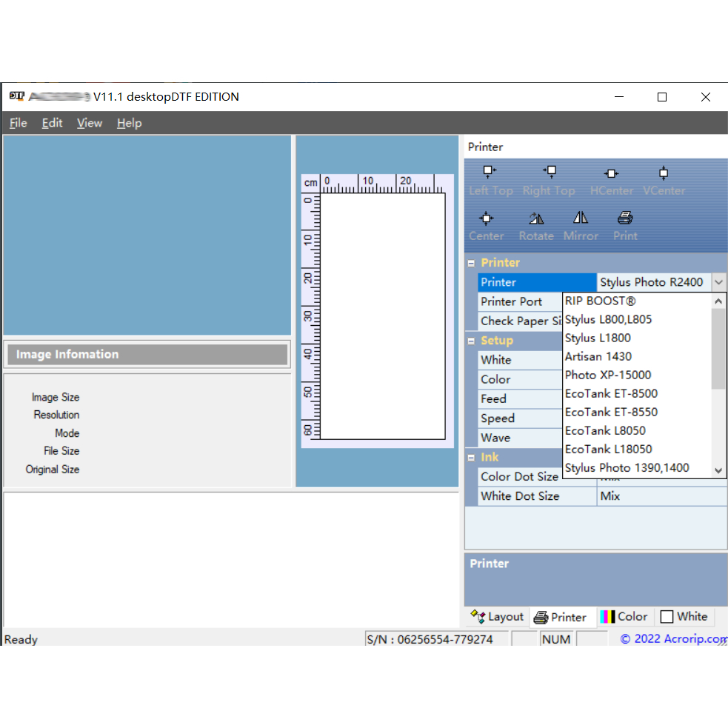Viewport: 728px width, 728px height.
Task: Collapse the Printer property section
Action: [x=471, y=263]
